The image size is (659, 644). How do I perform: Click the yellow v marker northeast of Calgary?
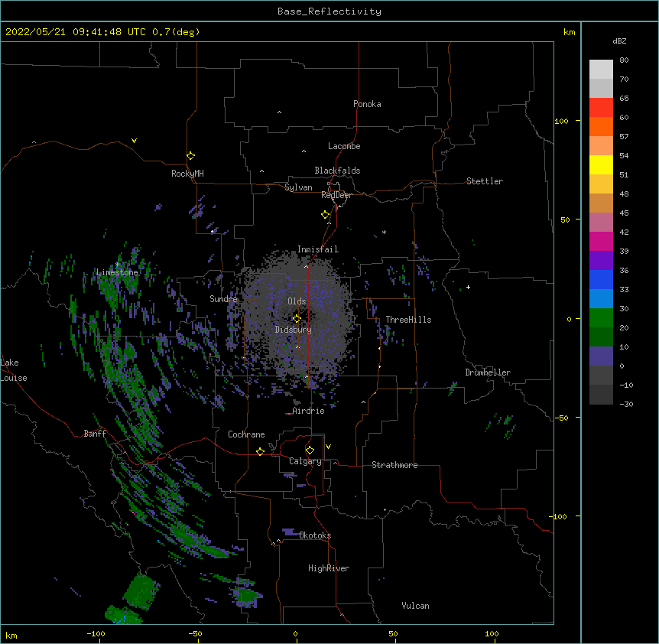point(328,447)
